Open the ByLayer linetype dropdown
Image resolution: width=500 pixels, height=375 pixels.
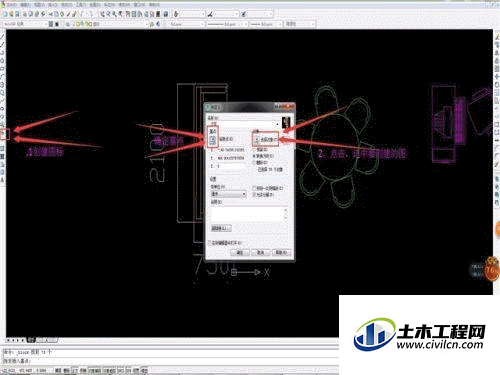click(x=227, y=24)
